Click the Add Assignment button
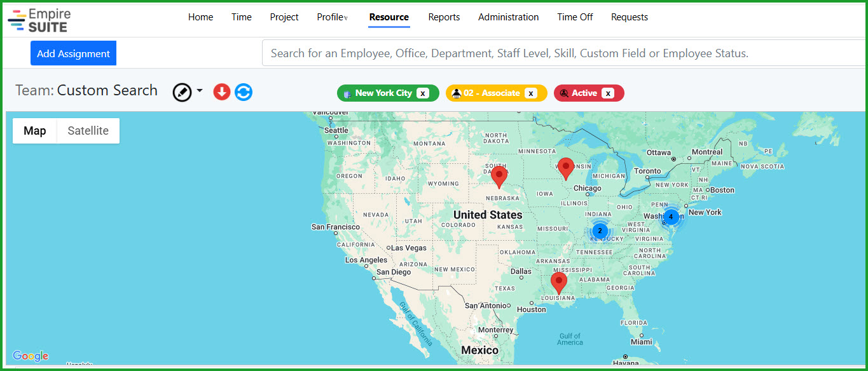 pos(73,53)
